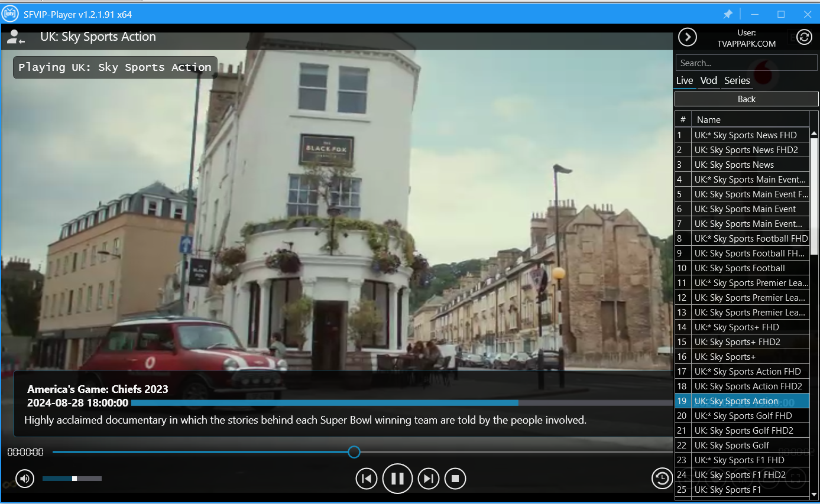
Task: Click the playback seek bar handle
Action: [354, 452]
